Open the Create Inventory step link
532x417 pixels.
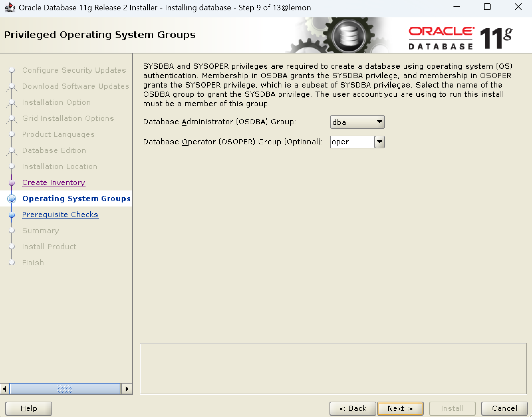point(54,182)
